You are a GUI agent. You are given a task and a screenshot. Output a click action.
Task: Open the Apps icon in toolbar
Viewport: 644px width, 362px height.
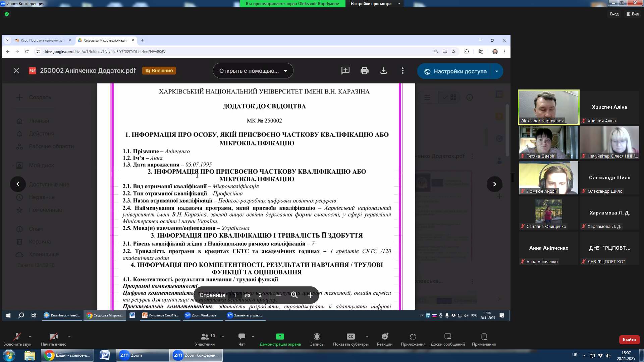coord(413,337)
